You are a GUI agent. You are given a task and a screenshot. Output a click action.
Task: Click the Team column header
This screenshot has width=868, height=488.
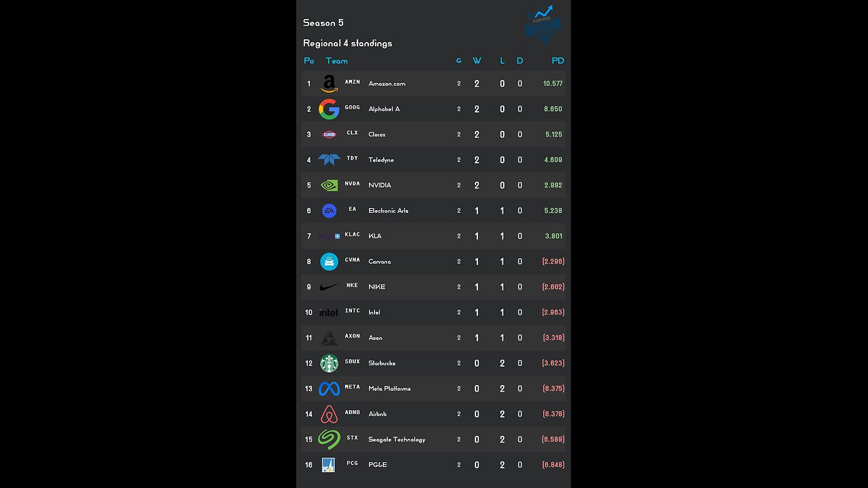pos(336,61)
